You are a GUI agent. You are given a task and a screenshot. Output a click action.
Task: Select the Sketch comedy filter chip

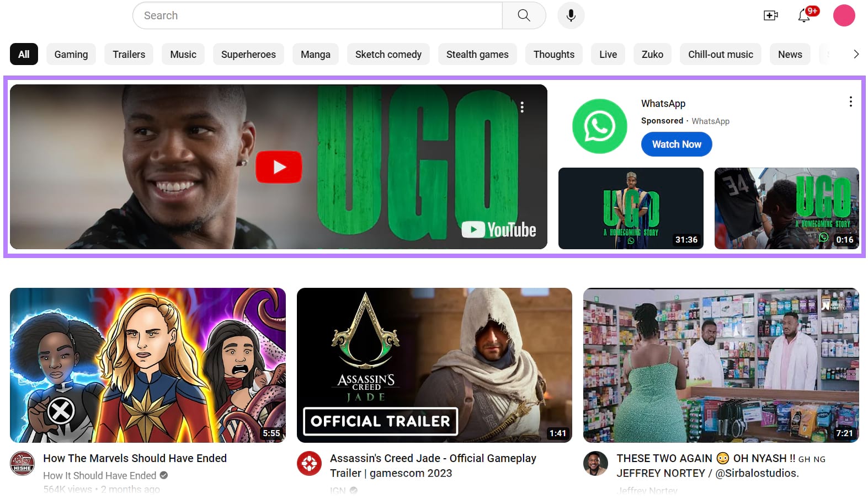pos(388,54)
